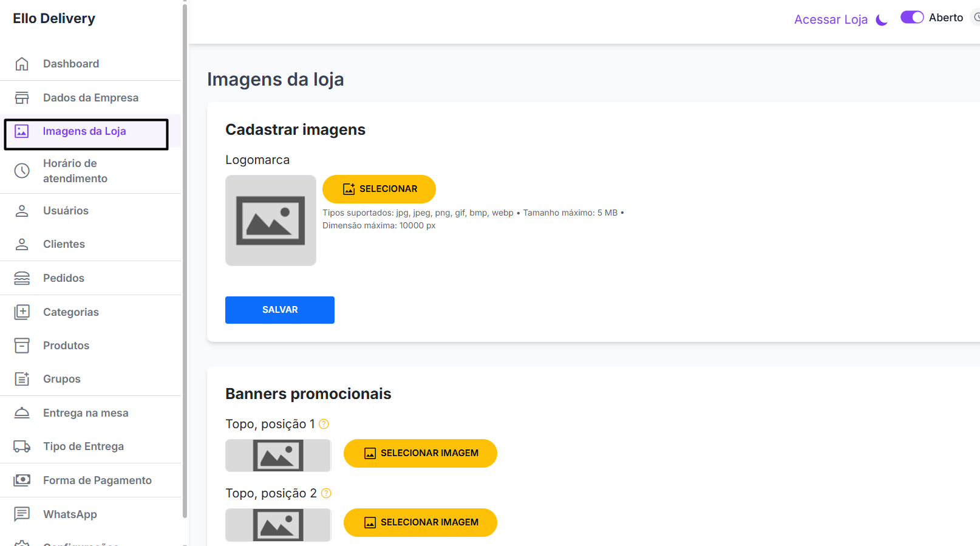The image size is (980, 546).
Task: Click the blue SALVAR button
Action: [x=280, y=310]
